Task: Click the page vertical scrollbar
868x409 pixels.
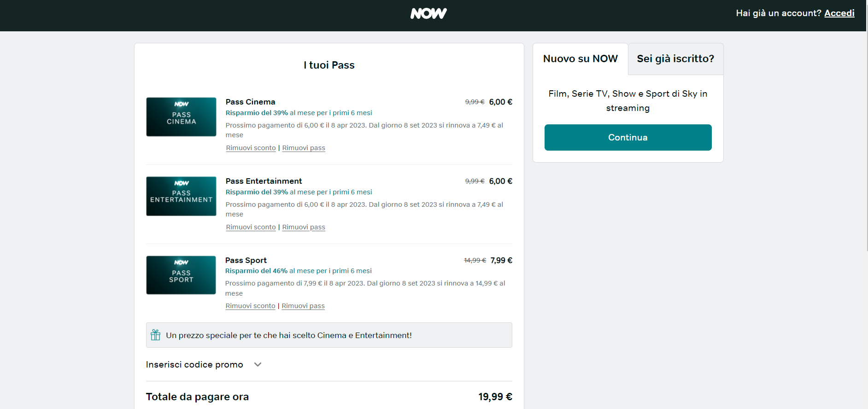Action: point(866,138)
